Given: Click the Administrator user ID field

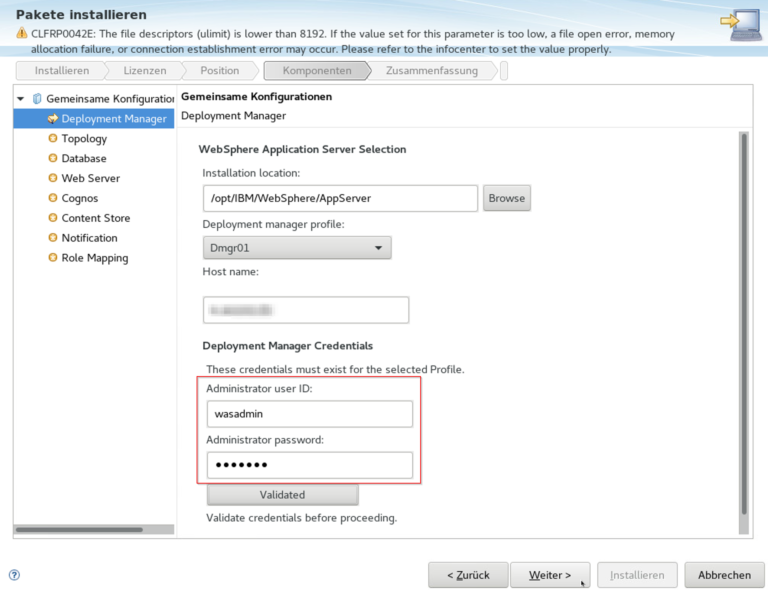Looking at the screenshot, I should [x=310, y=414].
